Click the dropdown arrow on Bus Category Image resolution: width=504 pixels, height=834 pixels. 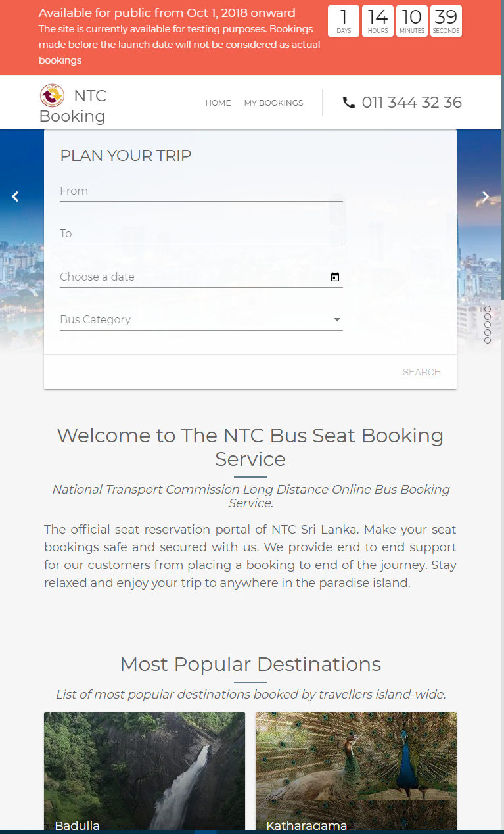coord(336,319)
